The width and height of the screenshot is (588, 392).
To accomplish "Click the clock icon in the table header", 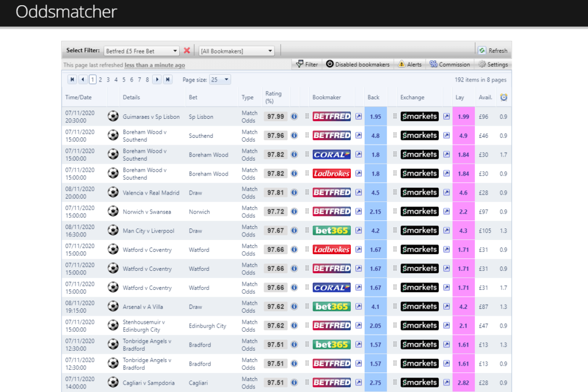I will pos(504,98).
